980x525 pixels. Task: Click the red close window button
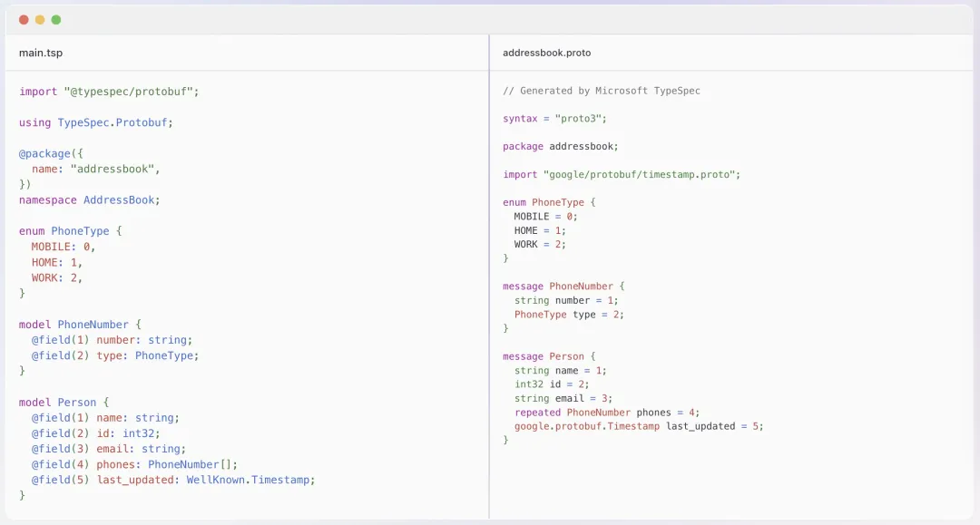point(24,20)
